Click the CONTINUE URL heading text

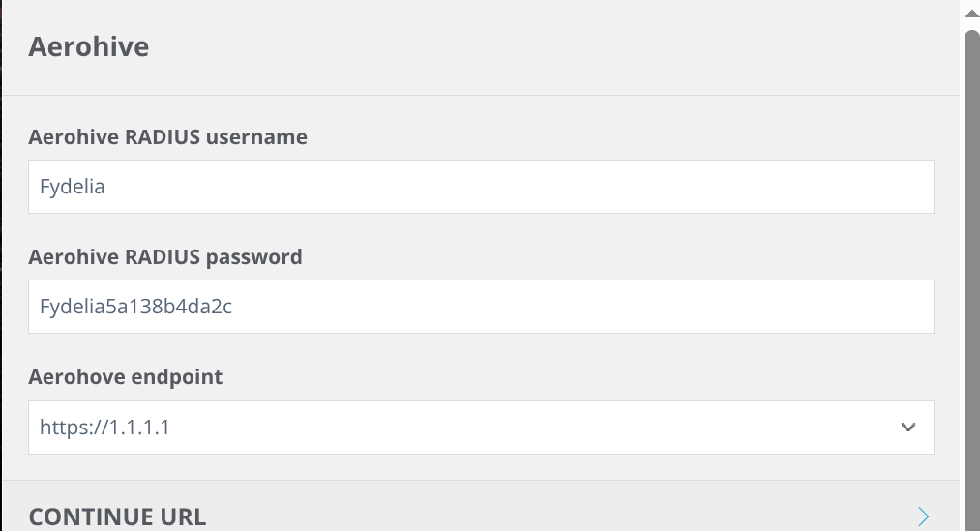[x=117, y=516]
